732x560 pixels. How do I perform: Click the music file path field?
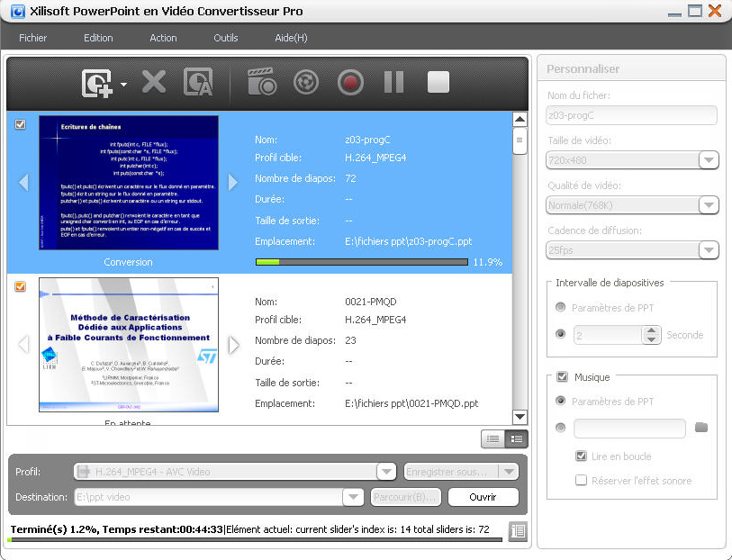[x=629, y=428]
